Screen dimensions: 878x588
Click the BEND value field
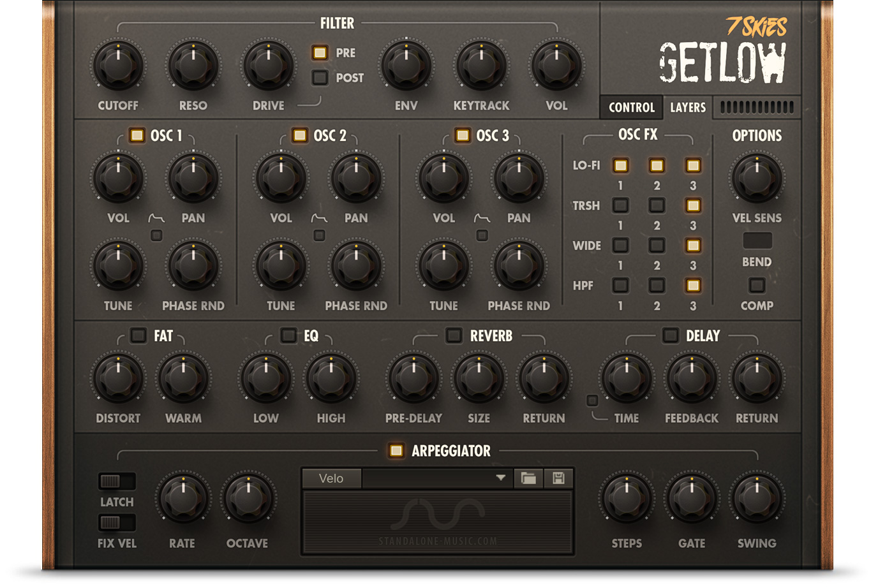click(x=757, y=240)
